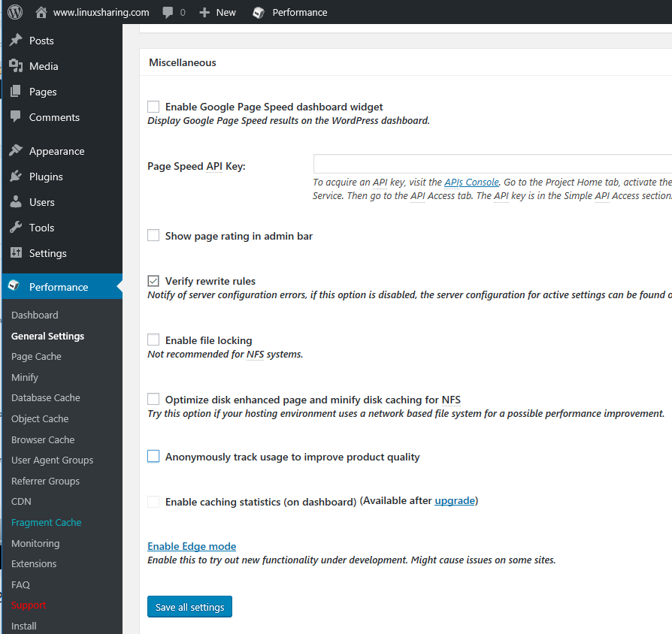The image size is (672, 634).
Task: Open the New content dropdown in admin bar
Action: coord(218,12)
